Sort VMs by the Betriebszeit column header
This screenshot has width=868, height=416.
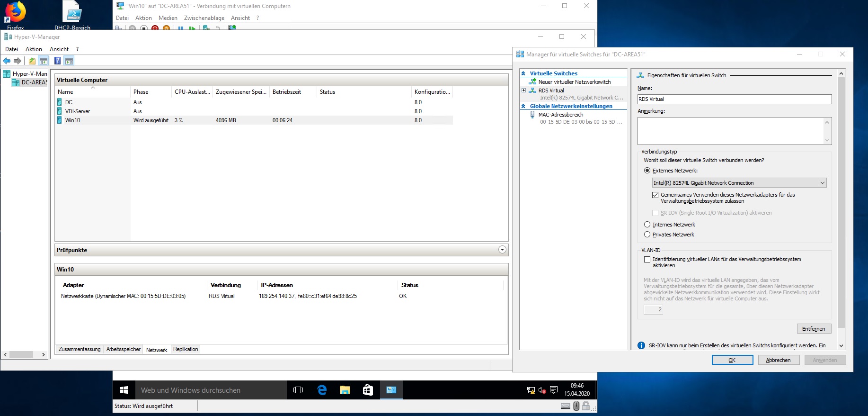(293, 92)
